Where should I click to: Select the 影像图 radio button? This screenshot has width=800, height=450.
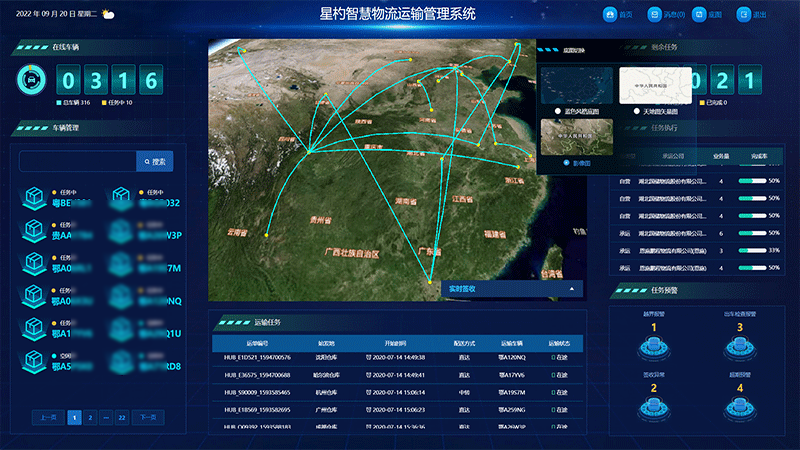point(567,162)
